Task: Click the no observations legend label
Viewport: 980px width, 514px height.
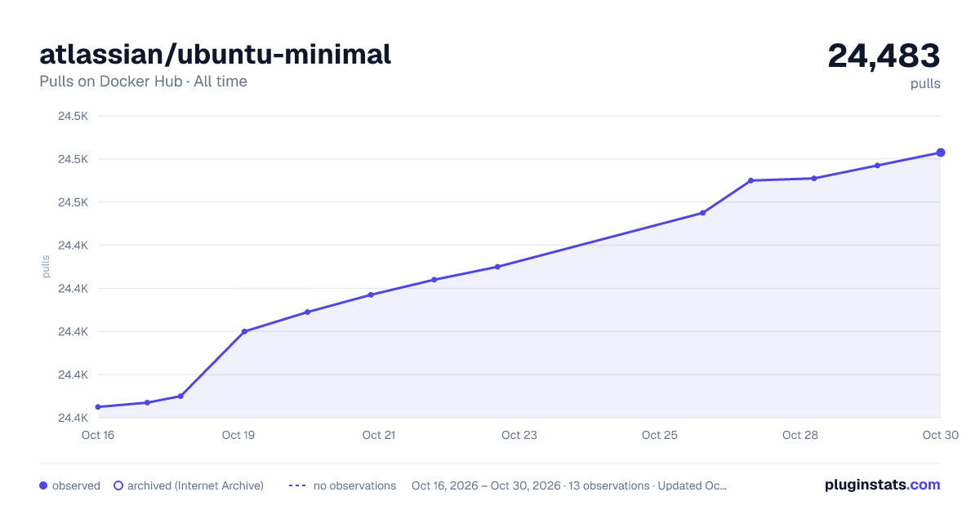Action: (x=354, y=485)
